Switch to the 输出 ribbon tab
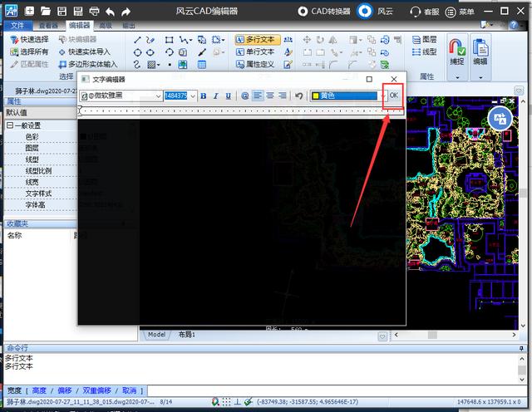532x412 pixels. tap(129, 26)
